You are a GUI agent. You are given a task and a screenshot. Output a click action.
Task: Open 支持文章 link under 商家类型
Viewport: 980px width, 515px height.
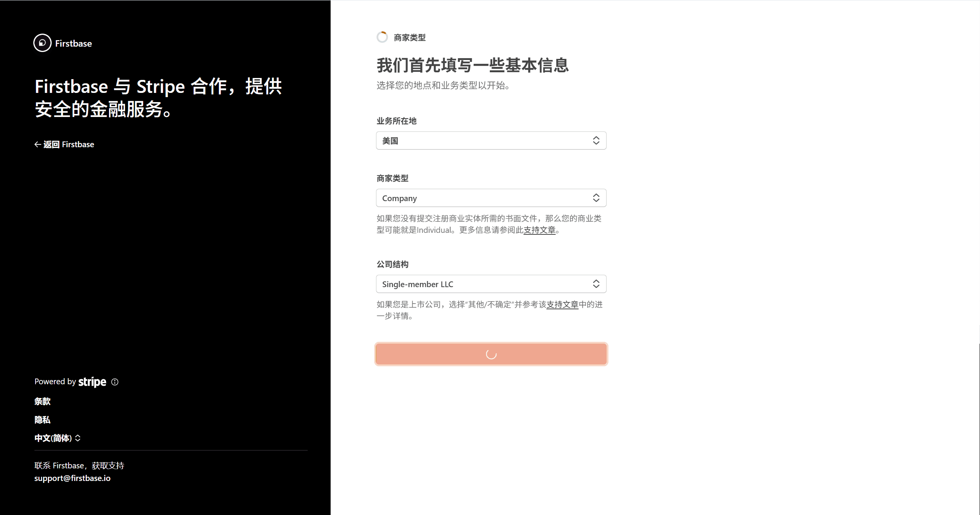(539, 230)
